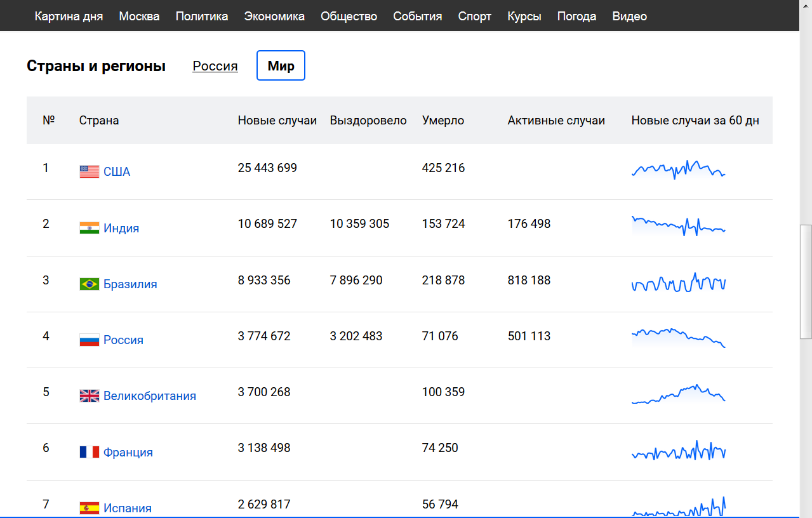
Task: Open the Россия country link in table
Action: 123,340
